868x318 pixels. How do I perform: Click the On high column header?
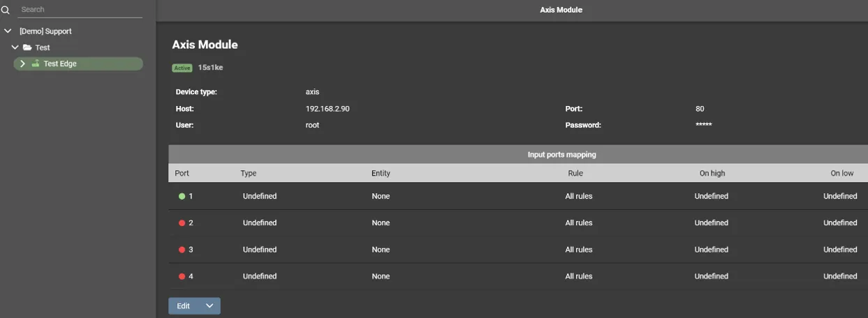tap(712, 173)
